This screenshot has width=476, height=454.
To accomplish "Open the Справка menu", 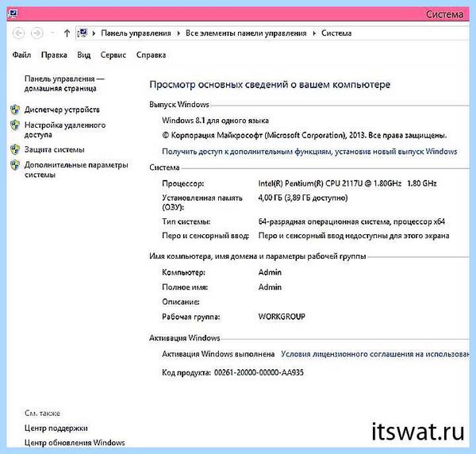I will (x=151, y=55).
